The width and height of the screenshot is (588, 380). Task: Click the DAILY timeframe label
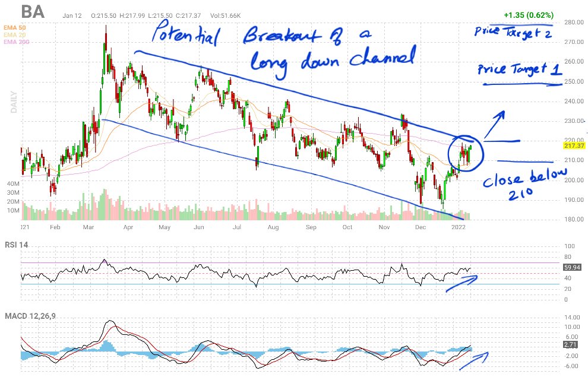coord(14,102)
